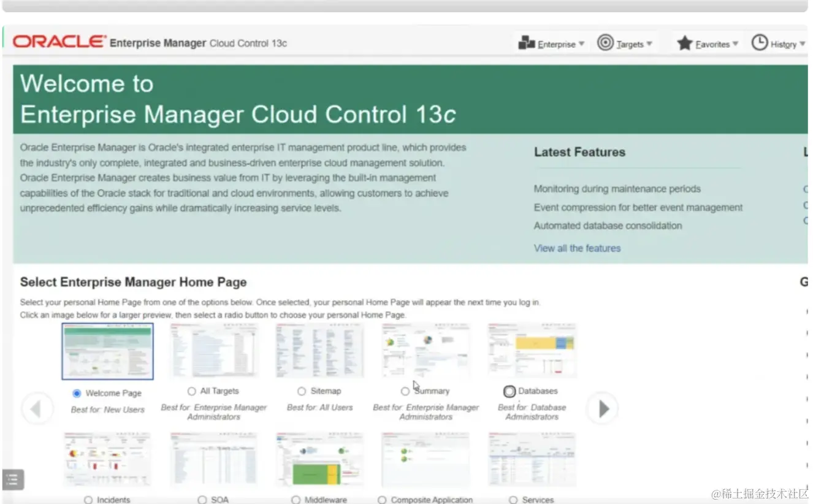Select the Summary radio button
813x504 pixels.
tap(405, 391)
